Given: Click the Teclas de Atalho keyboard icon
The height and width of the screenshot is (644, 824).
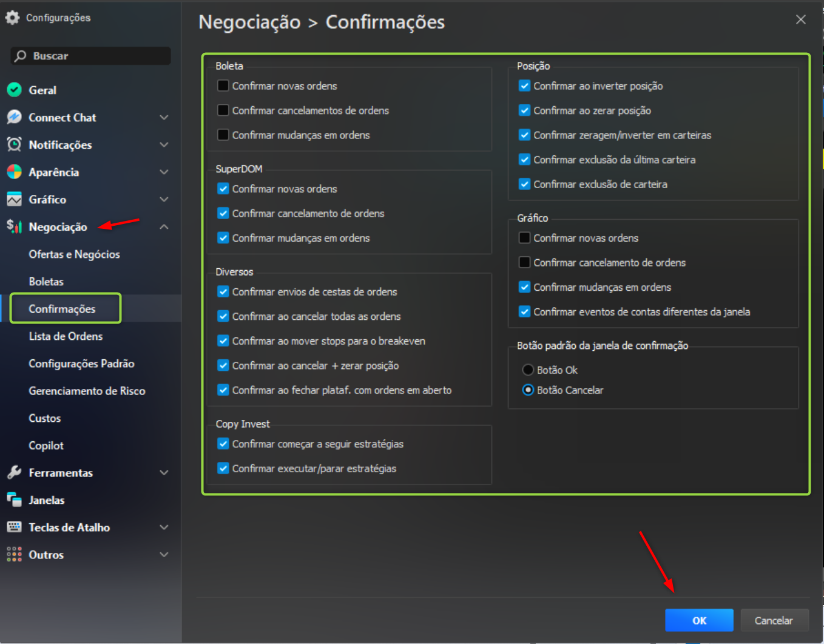Looking at the screenshot, I should pos(14,527).
